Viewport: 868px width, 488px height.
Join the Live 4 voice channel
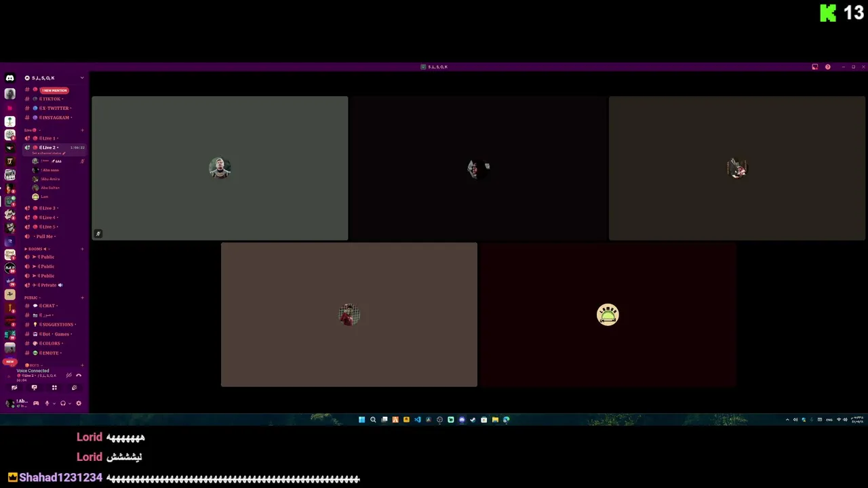[54, 218]
